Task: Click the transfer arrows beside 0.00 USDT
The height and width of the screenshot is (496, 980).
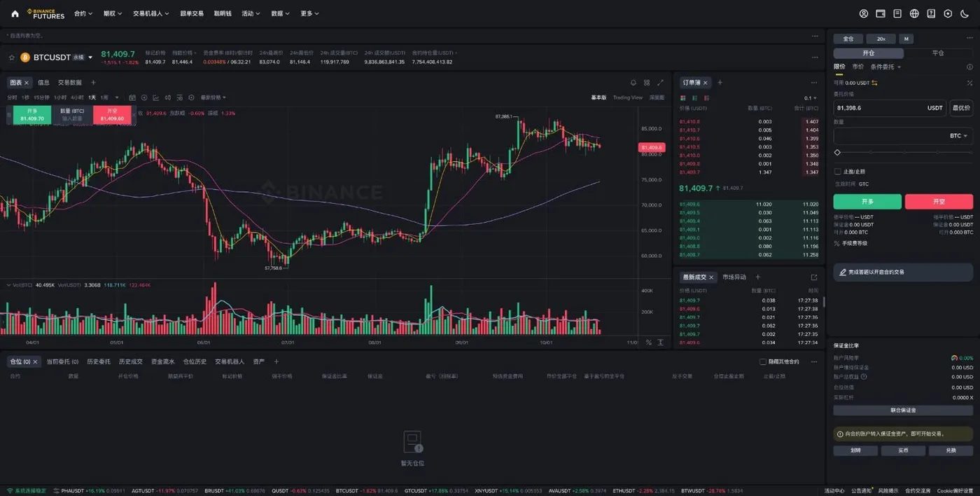Action: (874, 83)
